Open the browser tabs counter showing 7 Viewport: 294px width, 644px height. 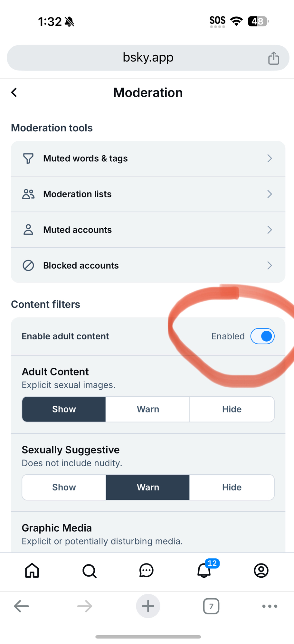point(211,606)
